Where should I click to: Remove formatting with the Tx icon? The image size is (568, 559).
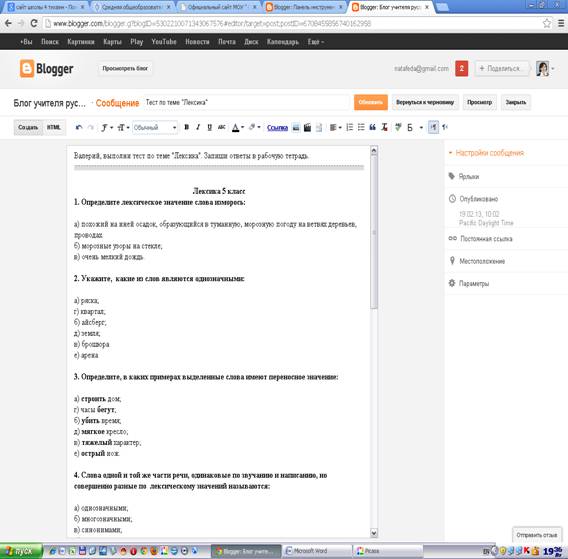point(384,127)
